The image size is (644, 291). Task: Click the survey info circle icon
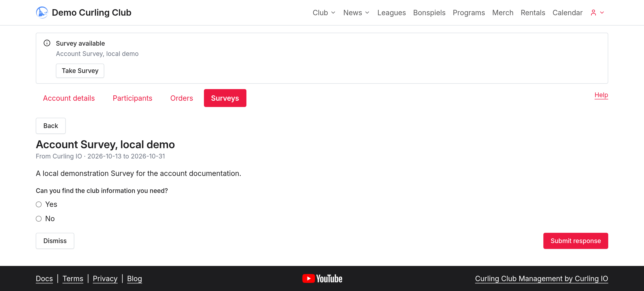tap(47, 43)
